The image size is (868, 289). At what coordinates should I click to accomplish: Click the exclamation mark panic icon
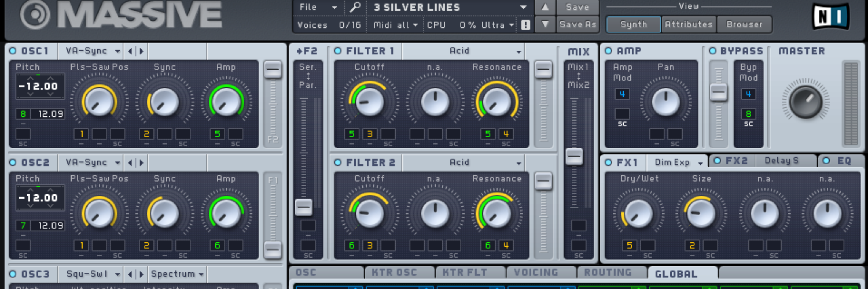coord(525,25)
